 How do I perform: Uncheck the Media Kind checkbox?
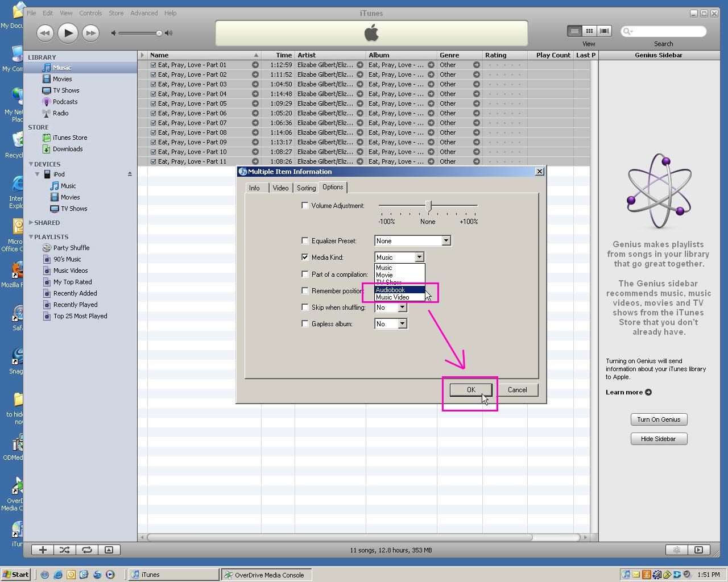305,257
